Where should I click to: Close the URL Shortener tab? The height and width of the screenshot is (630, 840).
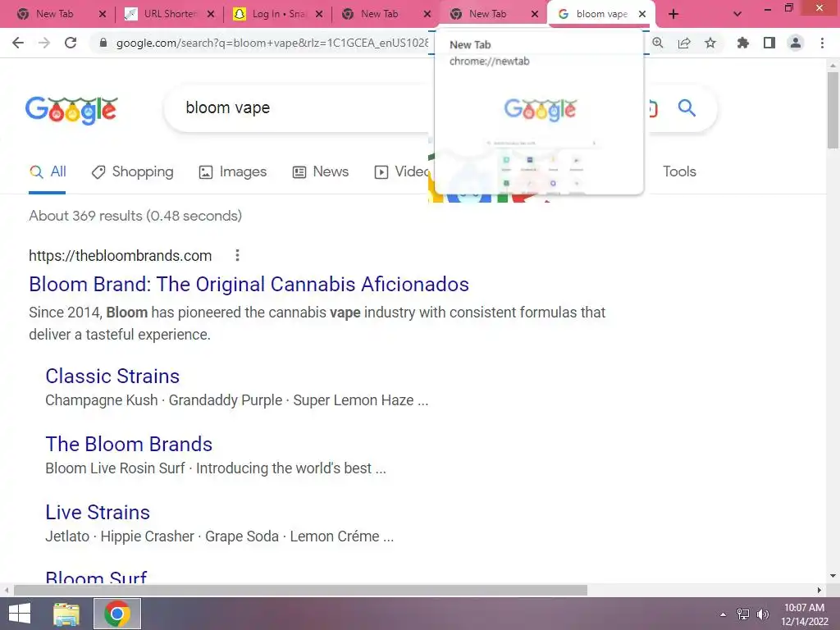211,14
